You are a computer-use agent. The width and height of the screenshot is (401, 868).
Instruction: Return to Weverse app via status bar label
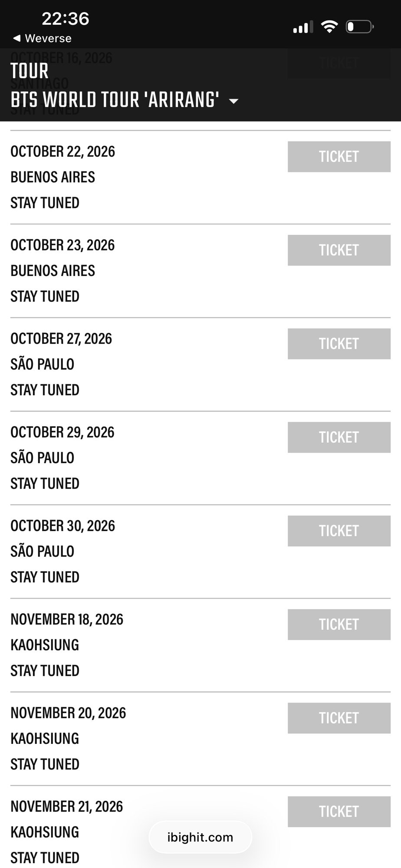click(48, 38)
